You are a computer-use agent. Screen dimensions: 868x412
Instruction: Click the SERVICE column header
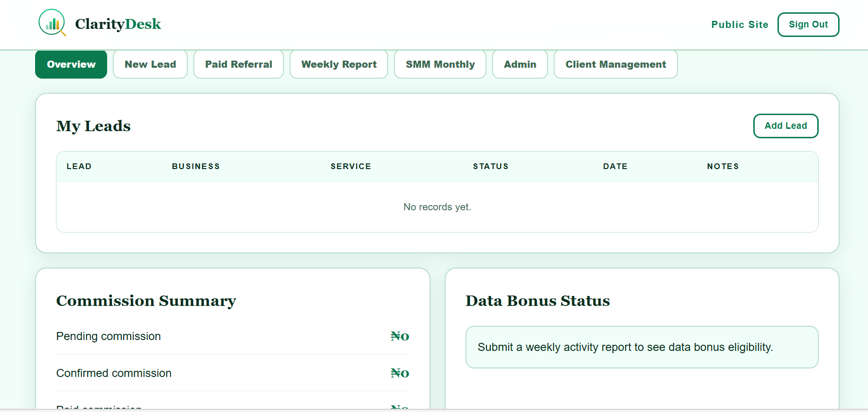(351, 166)
